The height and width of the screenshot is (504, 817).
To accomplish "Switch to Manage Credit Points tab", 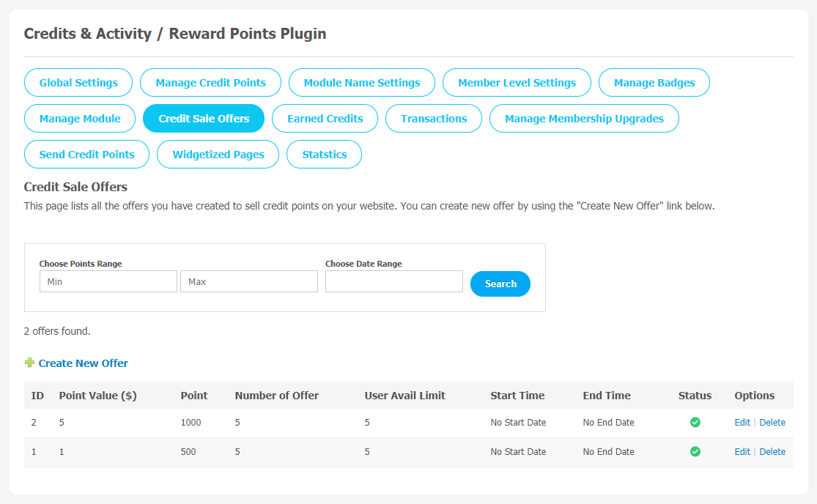I will [x=210, y=82].
